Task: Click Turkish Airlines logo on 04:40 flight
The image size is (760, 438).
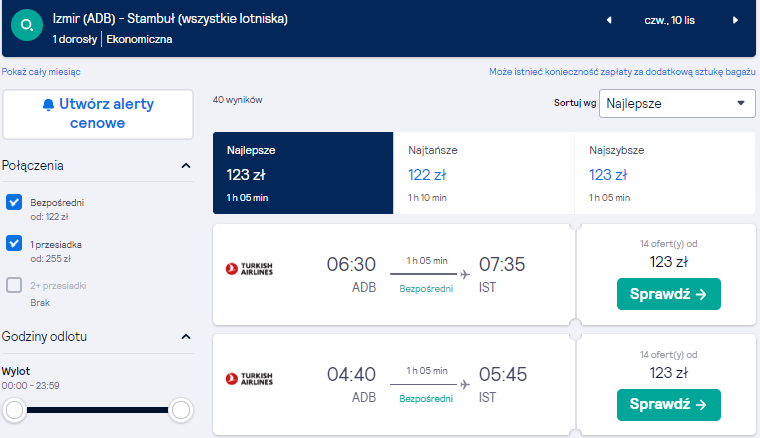Action: [x=249, y=379]
